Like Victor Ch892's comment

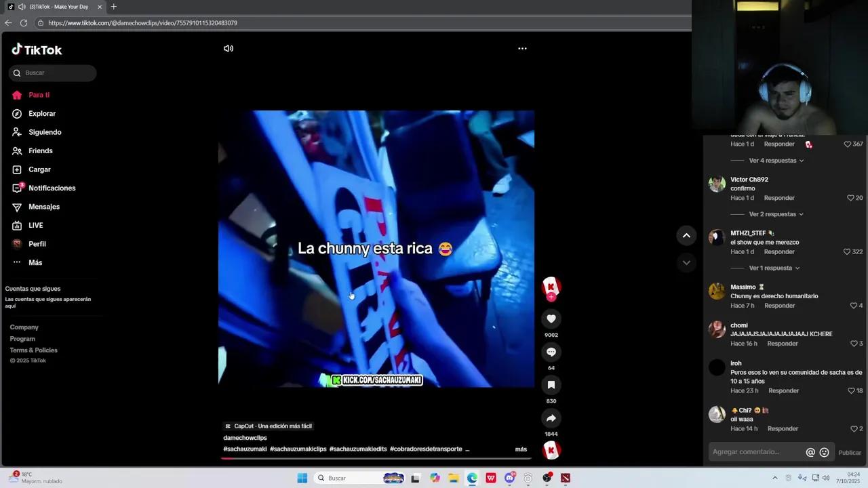coord(850,198)
